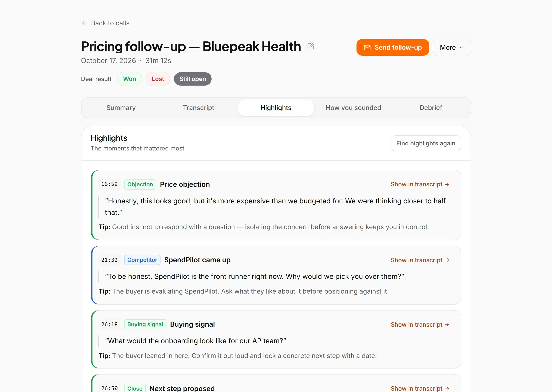Screen dimensions: 552x392
Task: Go to How you sounded tab
Action: click(x=353, y=108)
